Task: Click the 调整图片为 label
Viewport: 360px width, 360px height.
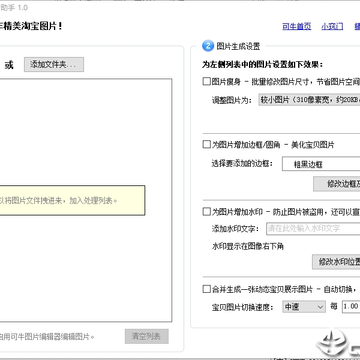Action: 232,100
